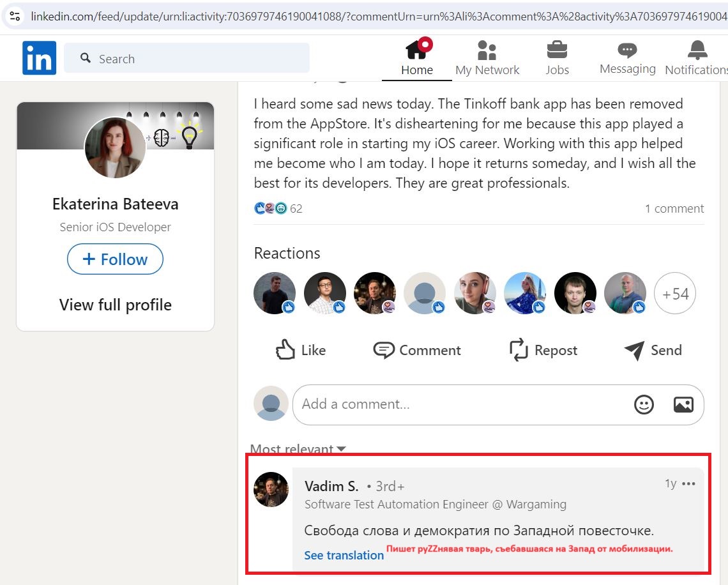Click the profile card banner image
The height and width of the screenshot is (585, 728).
(x=115, y=125)
